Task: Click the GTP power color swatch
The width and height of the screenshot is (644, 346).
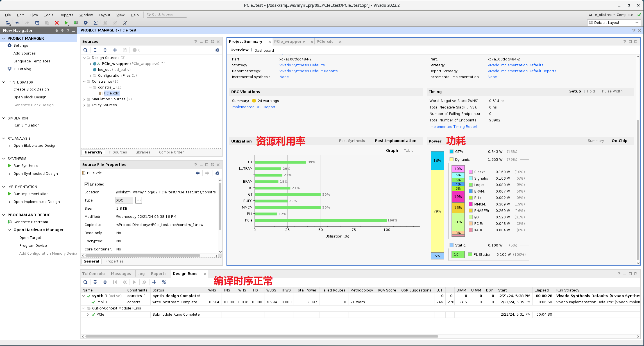Action: click(x=452, y=151)
